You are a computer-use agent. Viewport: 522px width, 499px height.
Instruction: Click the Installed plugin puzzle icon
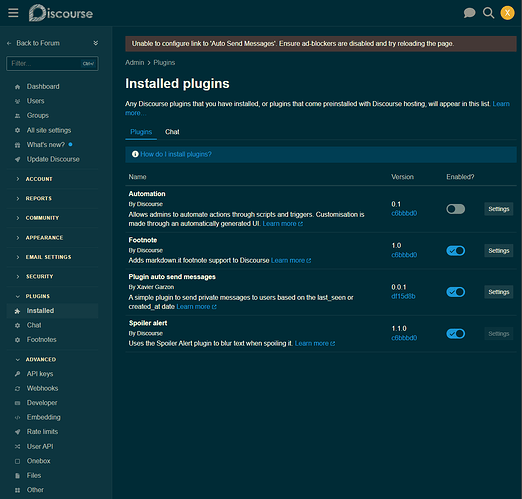pos(18,311)
